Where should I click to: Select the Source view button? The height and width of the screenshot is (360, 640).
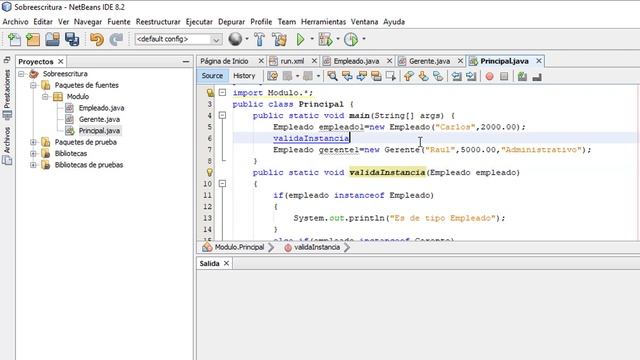[212, 76]
